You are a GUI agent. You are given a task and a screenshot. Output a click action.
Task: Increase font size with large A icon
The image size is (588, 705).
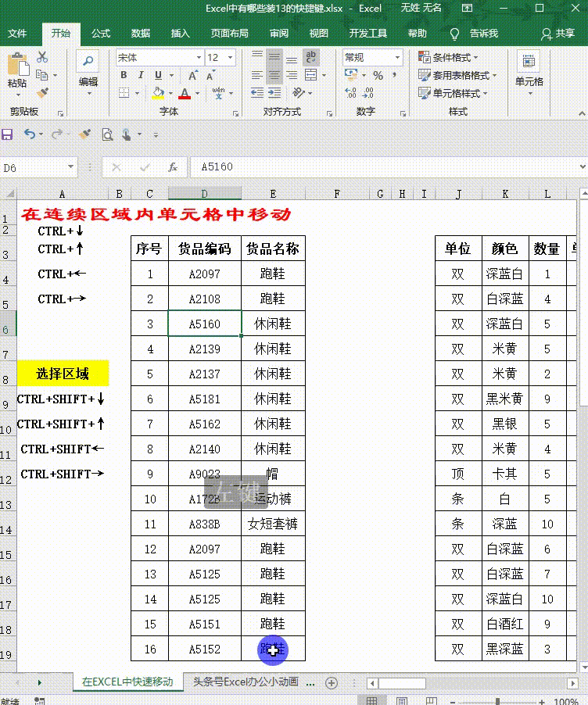click(192, 75)
